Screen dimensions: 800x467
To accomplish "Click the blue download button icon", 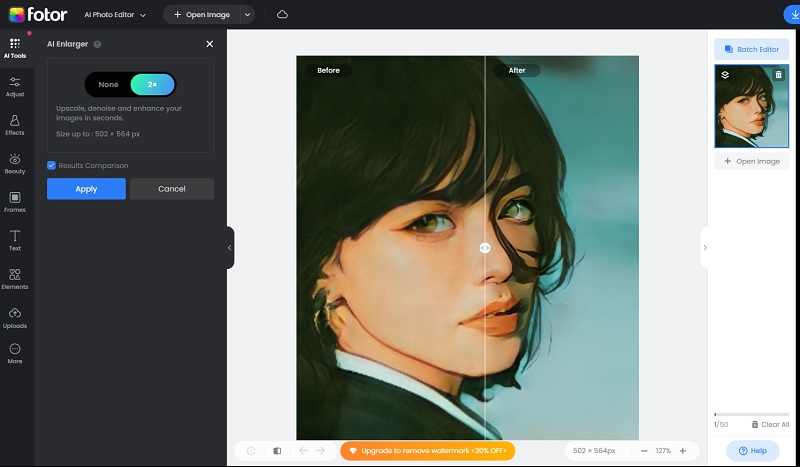I will (x=794, y=14).
